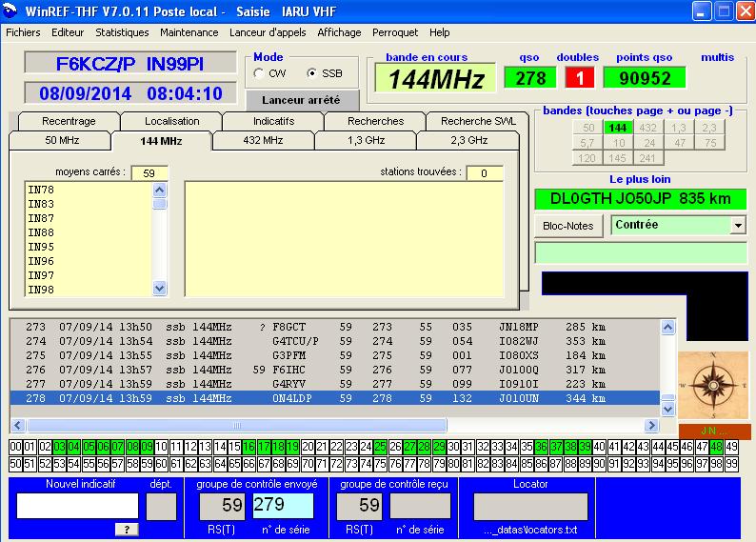Viewport: 756px width, 542px height.
Task: Switch to the 1,3 GHz tab
Action: pyautogui.click(x=366, y=140)
